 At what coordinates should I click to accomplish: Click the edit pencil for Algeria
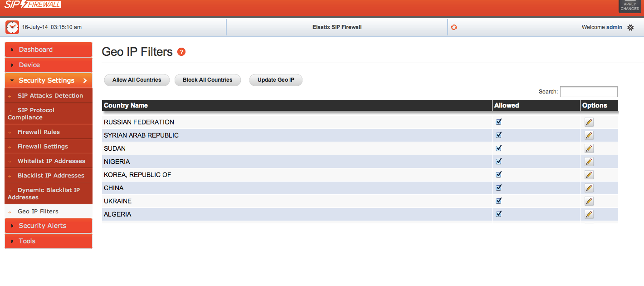pyautogui.click(x=589, y=214)
